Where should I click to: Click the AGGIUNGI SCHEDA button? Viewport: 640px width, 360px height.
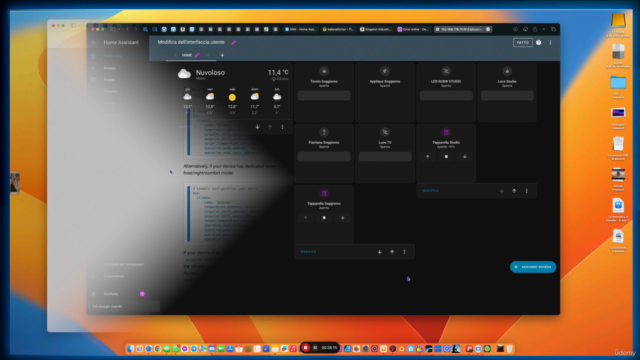point(533,267)
